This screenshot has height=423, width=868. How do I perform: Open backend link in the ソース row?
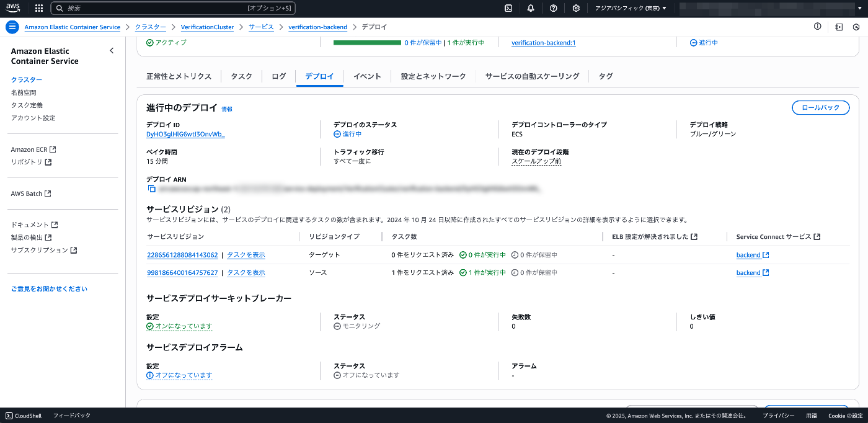point(752,273)
